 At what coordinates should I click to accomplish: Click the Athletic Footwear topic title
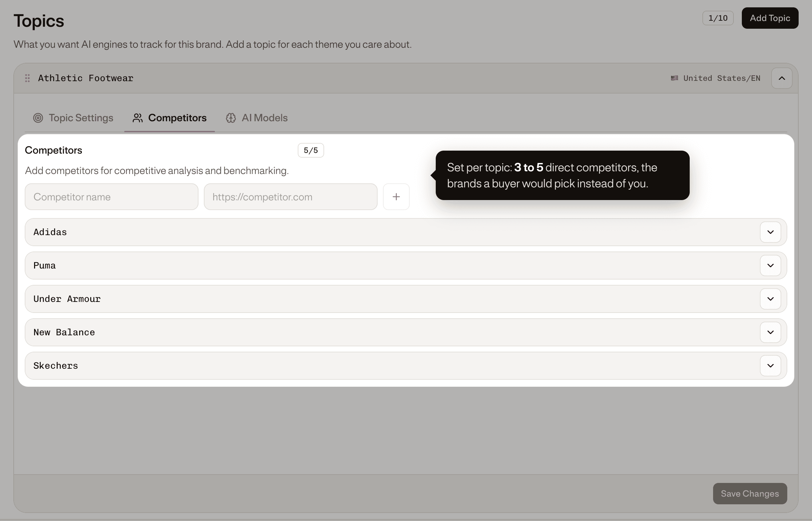[x=86, y=78]
